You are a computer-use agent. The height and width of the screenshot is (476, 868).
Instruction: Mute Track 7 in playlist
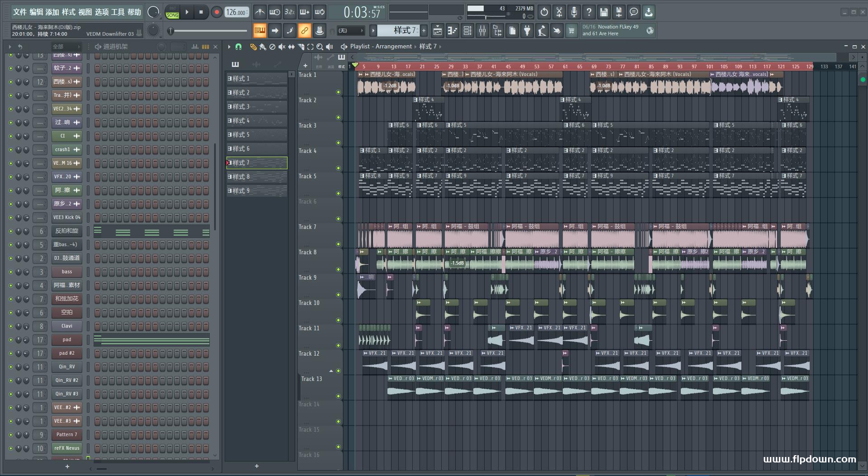[x=338, y=244]
